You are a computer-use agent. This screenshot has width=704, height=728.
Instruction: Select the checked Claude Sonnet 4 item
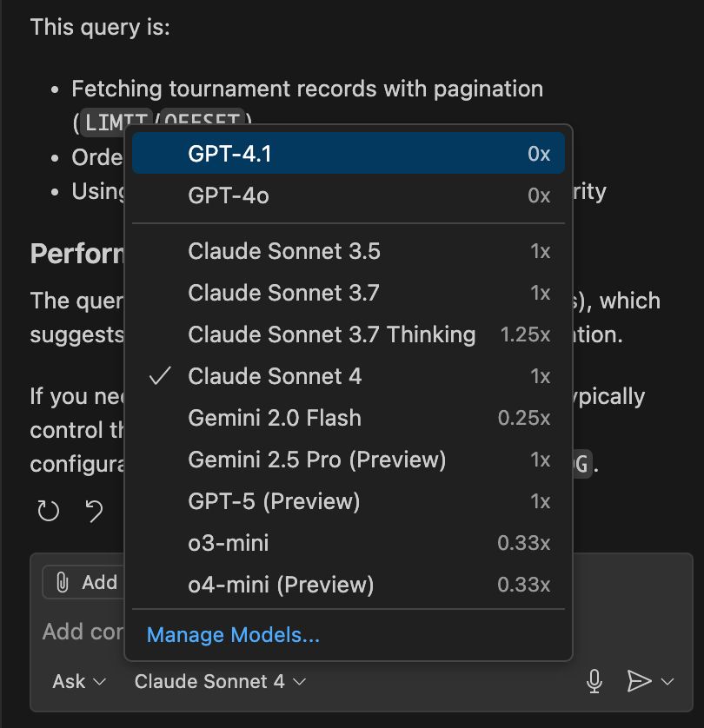[349, 376]
